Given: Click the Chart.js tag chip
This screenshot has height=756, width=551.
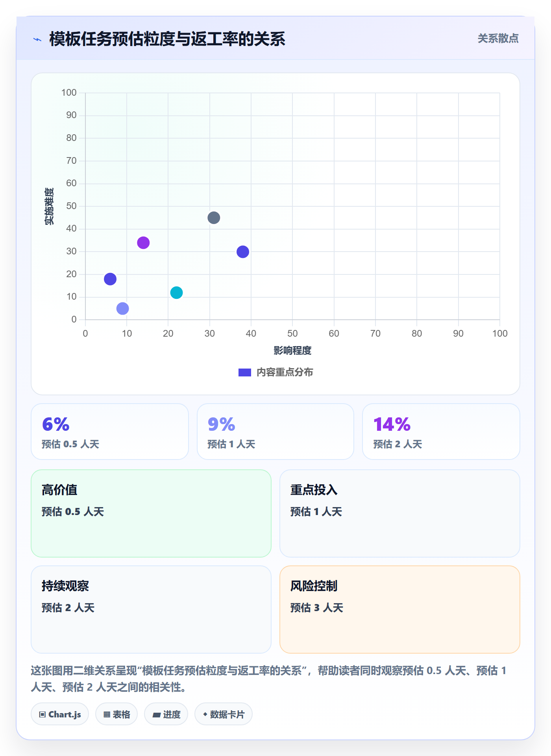Looking at the screenshot, I should pos(60,714).
